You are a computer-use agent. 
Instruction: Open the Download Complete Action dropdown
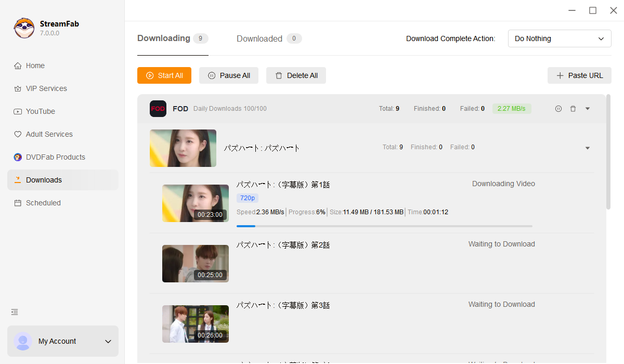click(559, 38)
